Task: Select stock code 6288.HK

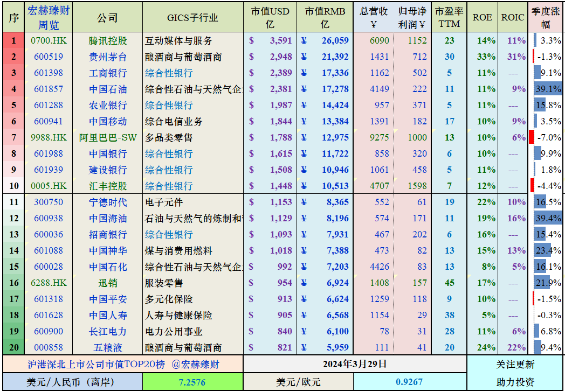Action: coord(49,283)
